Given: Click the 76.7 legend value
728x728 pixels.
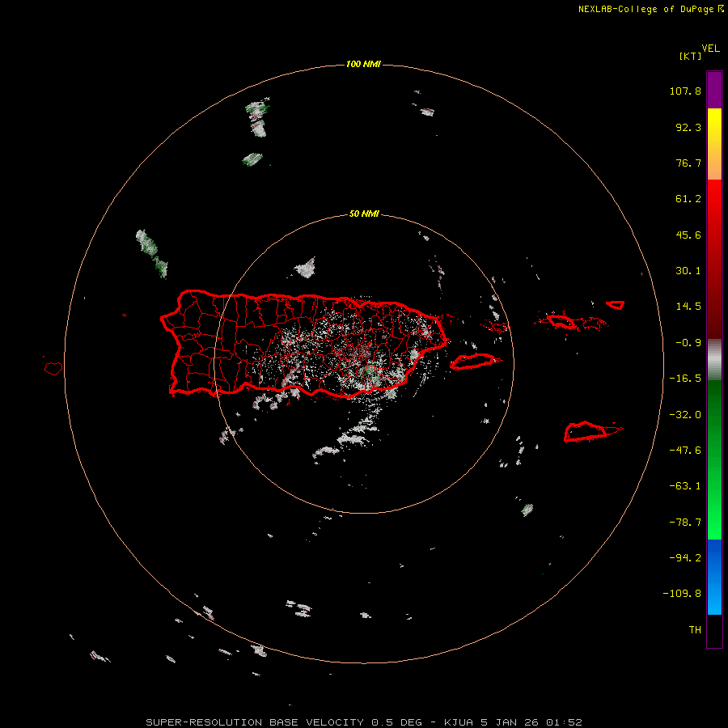Looking at the screenshot, I should [688, 163].
